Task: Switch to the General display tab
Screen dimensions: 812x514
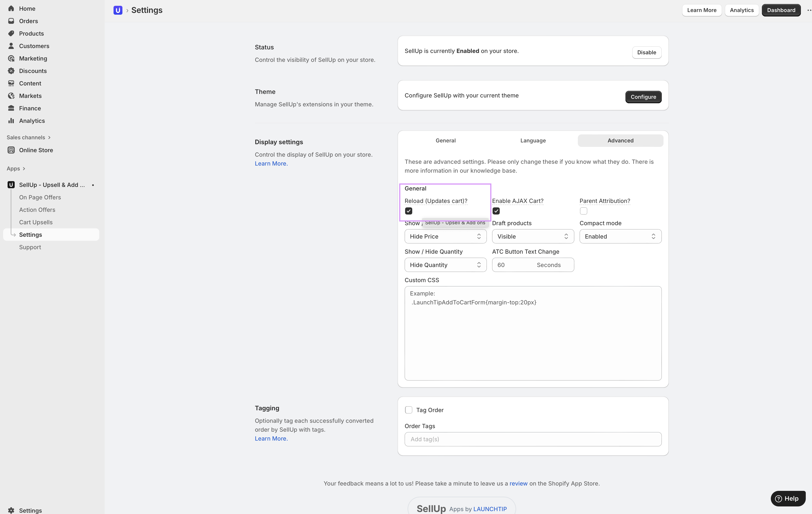Action: [445, 141]
